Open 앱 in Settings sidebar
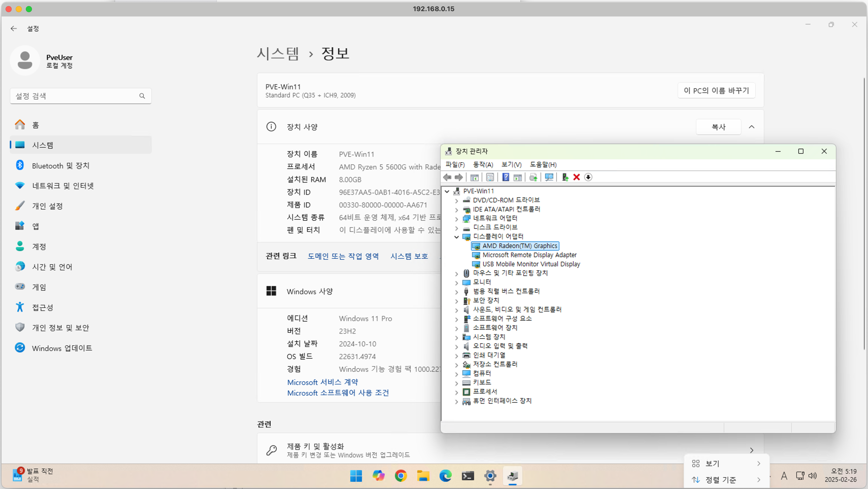 click(81, 226)
